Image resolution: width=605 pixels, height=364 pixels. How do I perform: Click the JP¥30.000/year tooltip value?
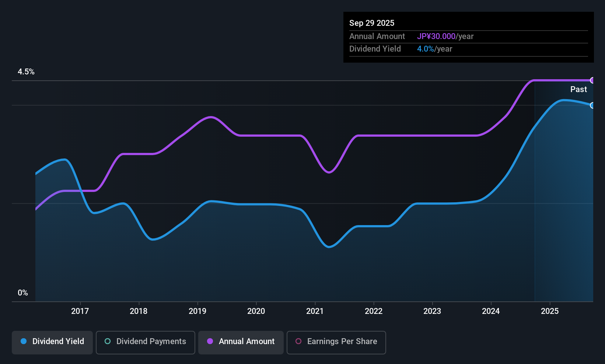pos(445,36)
